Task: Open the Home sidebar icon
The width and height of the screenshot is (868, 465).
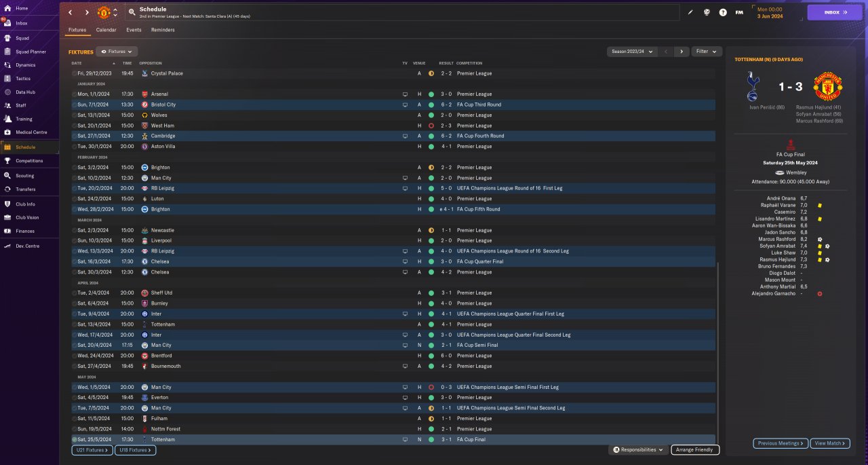Action: [x=7, y=8]
